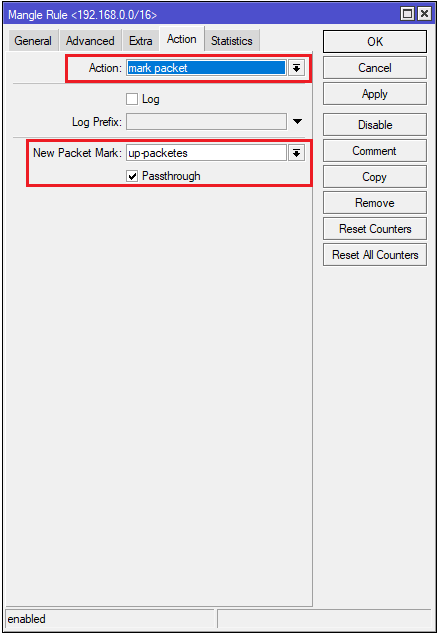Expand the Log Prefix arrow
Viewport: 440px width, 636px height.
(297, 121)
